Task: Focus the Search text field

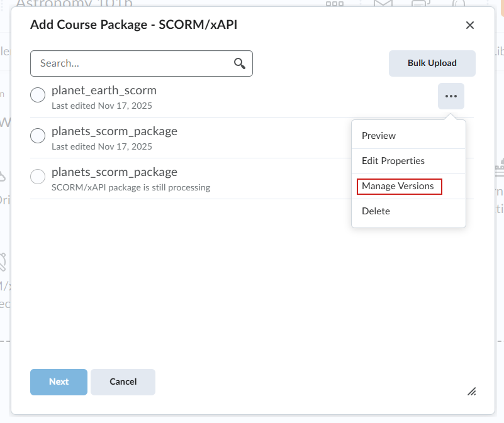Action: click(x=132, y=63)
